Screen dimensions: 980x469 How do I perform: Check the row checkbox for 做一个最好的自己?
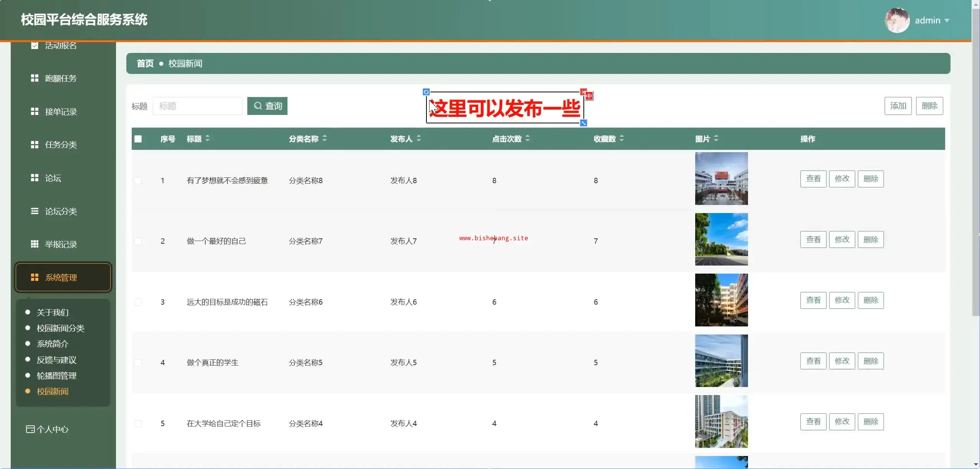pyautogui.click(x=138, y=241)
